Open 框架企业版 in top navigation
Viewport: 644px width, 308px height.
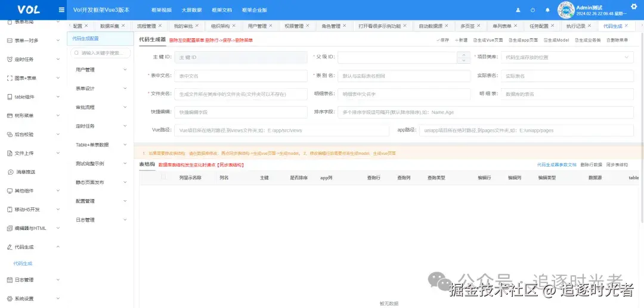[x=255, y=10]
